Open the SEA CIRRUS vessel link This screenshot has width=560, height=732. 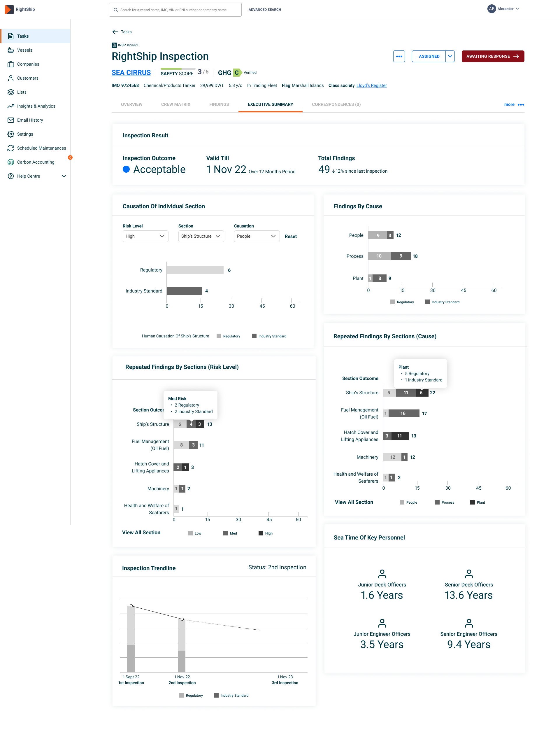click(x=131, y=73)
